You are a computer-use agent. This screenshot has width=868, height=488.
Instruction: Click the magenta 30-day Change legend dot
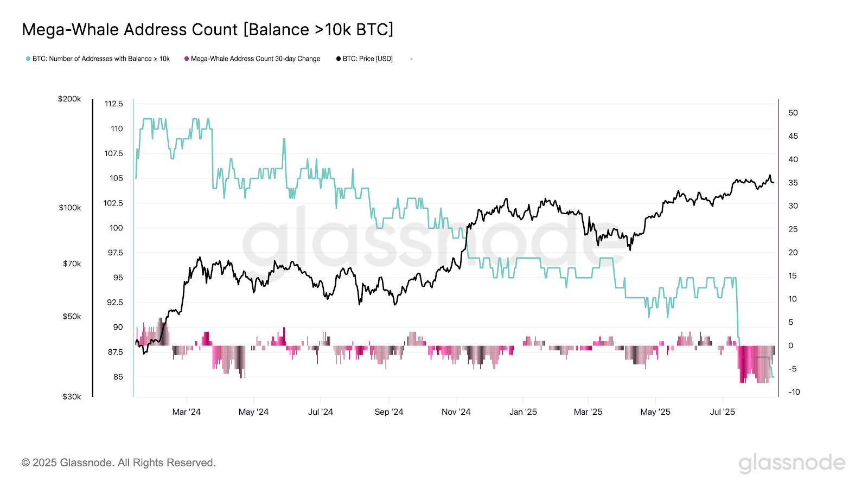pos(187,59)
